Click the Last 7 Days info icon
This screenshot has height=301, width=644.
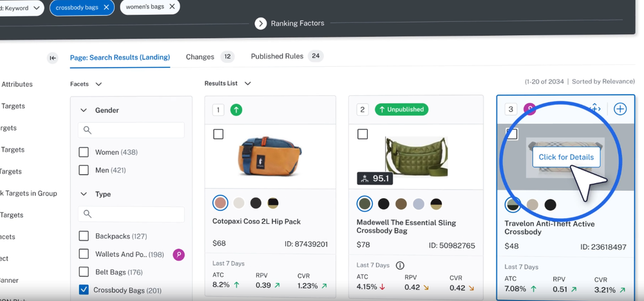tap(400, 266)
